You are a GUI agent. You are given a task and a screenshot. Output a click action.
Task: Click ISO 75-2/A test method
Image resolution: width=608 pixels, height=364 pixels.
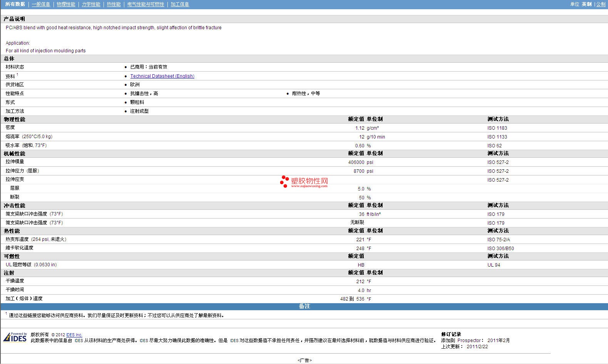[x=498, y=240]
